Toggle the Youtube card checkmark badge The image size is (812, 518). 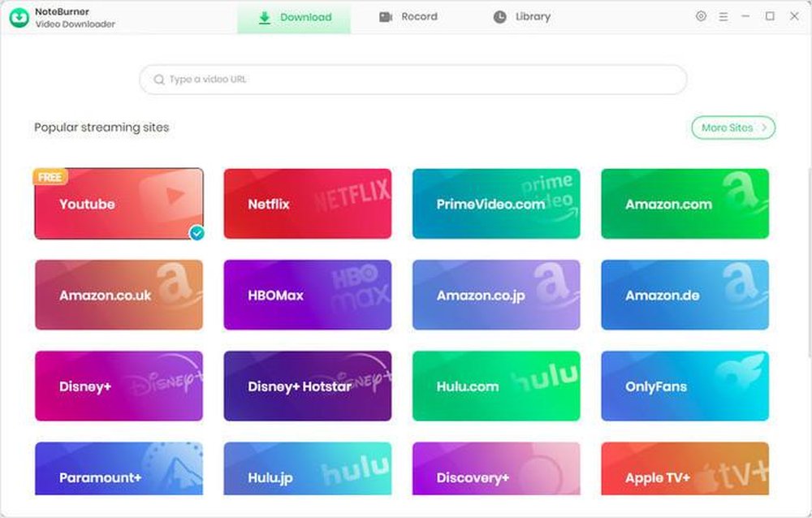(x=197, y=233)
